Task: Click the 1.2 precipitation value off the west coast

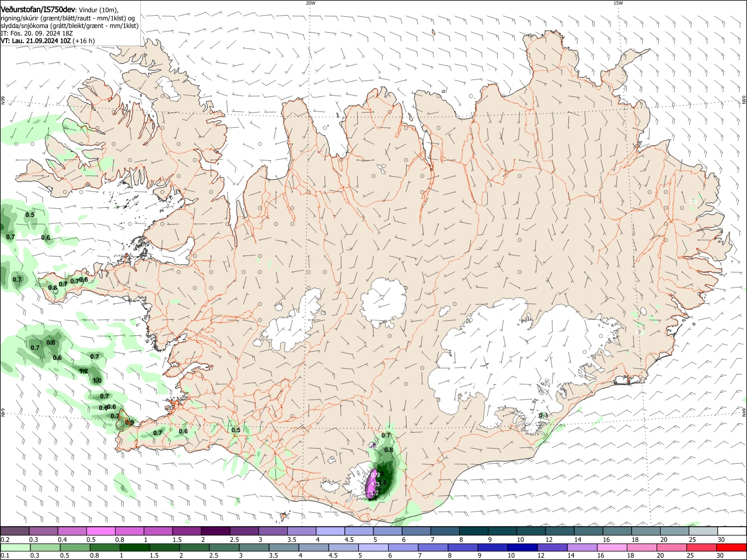Action: click(83, 371)
